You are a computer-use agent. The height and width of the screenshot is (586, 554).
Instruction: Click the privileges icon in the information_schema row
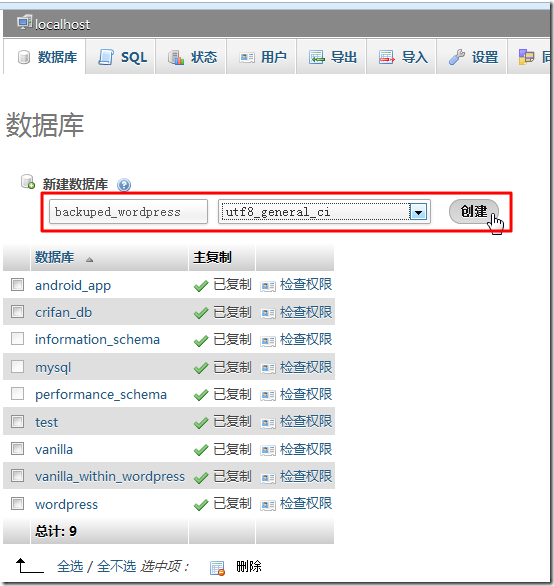pyautogui.click(x=268, y=341)
